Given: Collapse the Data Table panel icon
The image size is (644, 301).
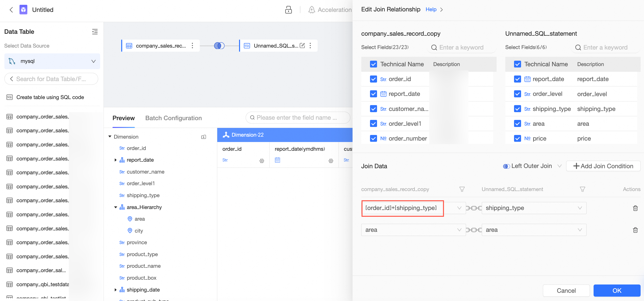Looking at the screenshot, I should 95,32.
